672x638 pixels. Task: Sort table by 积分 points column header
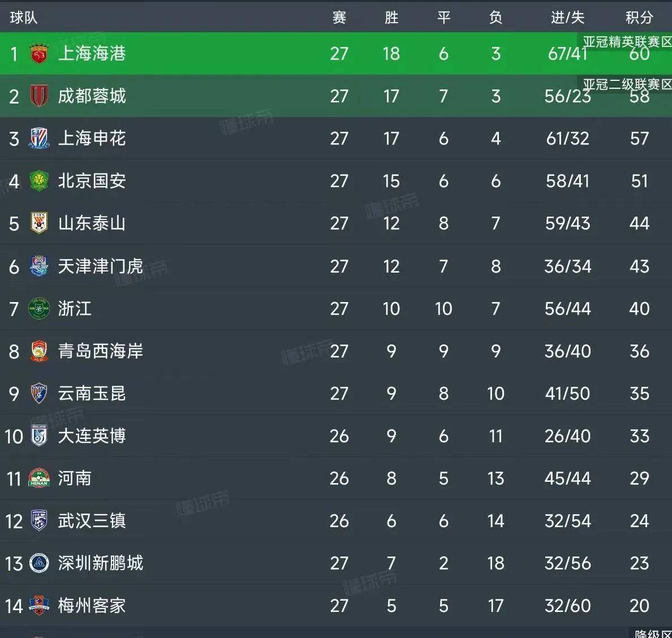pyautogui.click(x=639, y=18)
